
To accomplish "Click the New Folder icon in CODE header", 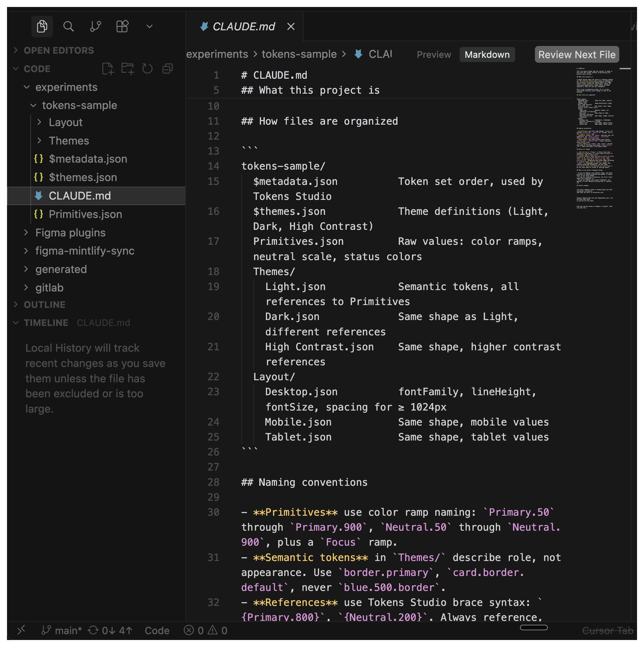I will click(x=128, y=69).
